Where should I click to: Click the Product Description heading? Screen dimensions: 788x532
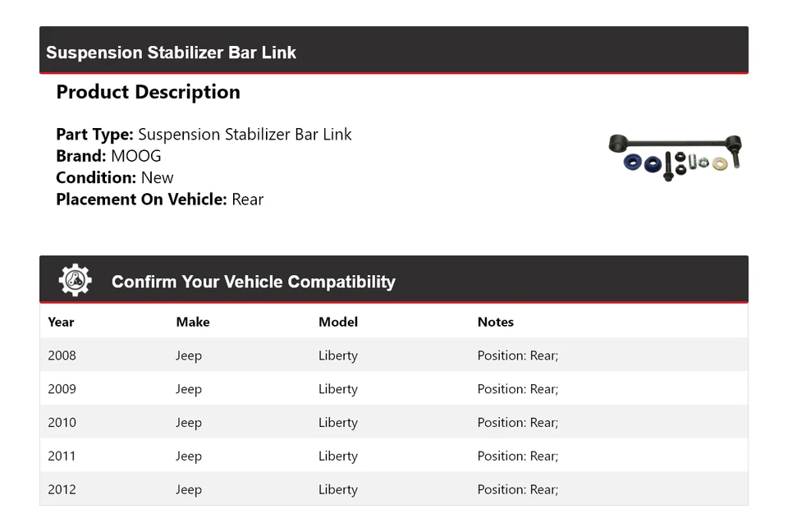pos(148,92)
